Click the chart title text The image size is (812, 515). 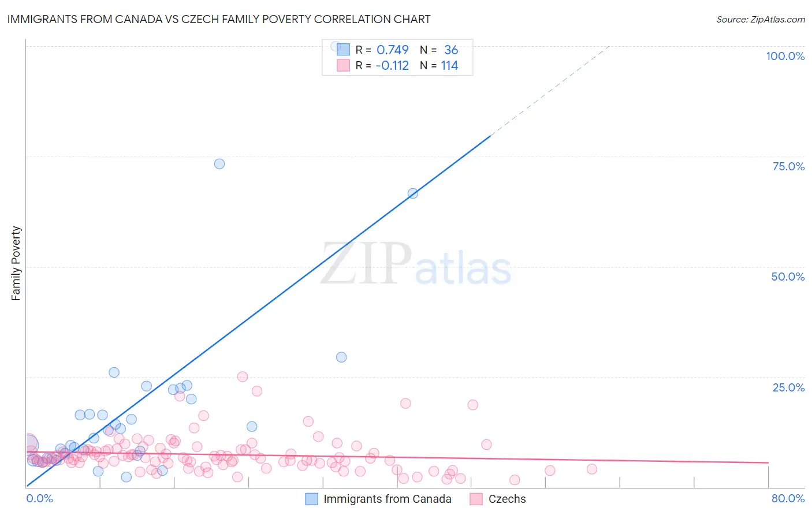(219, 19)
